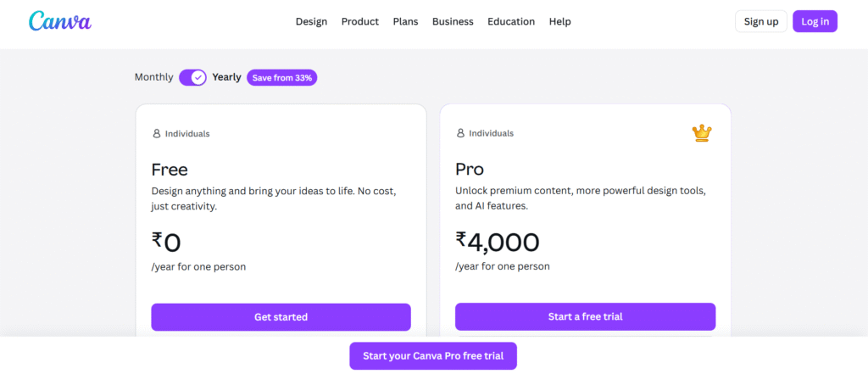Image resolution: width=868 pixels, height=374 pixels.
Task: Expand the Product menu
Action: pos(360,22)
